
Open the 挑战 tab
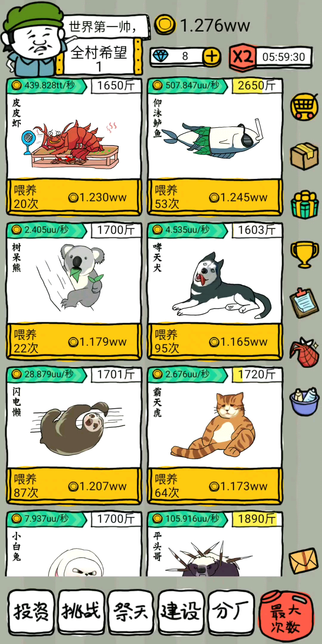pyautogui.click(x=81, y=612)
